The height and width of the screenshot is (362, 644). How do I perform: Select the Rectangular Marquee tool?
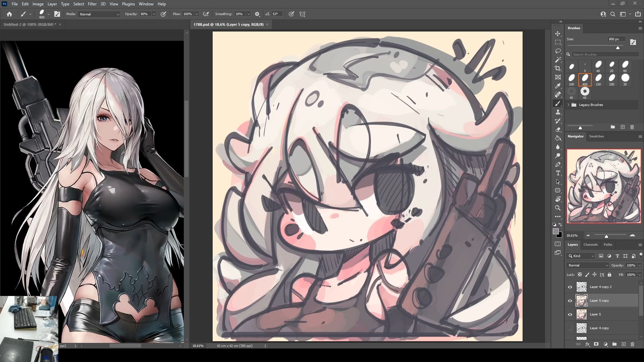(x=558, y=43)
